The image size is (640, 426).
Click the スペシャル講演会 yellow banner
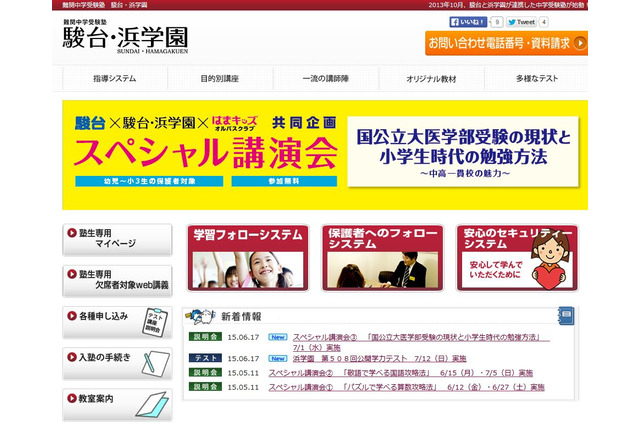click(x=325, y=155)
